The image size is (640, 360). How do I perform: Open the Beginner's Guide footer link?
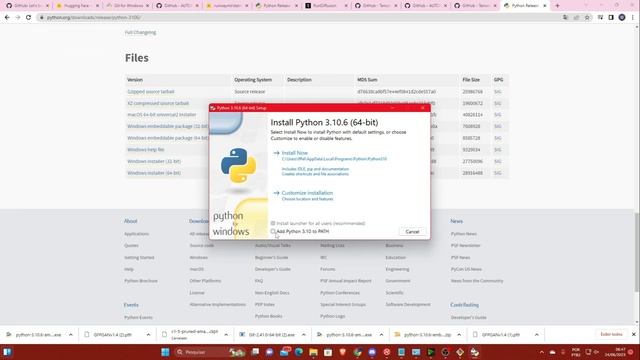click(271, 258)
